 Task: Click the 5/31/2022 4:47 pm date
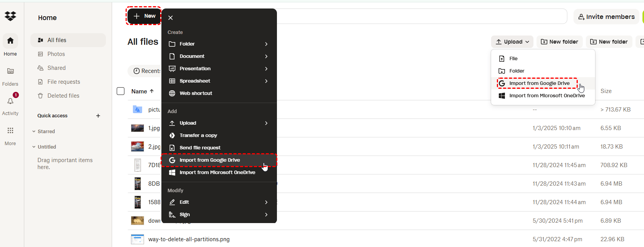(x=557, y=239)
